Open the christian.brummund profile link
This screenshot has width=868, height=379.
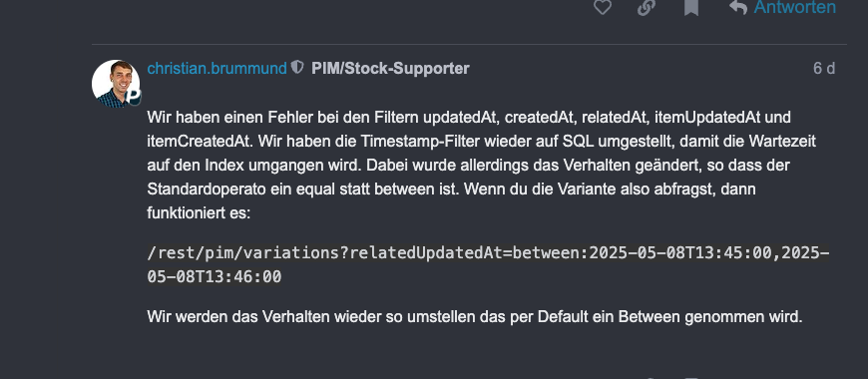coord(217,68)
